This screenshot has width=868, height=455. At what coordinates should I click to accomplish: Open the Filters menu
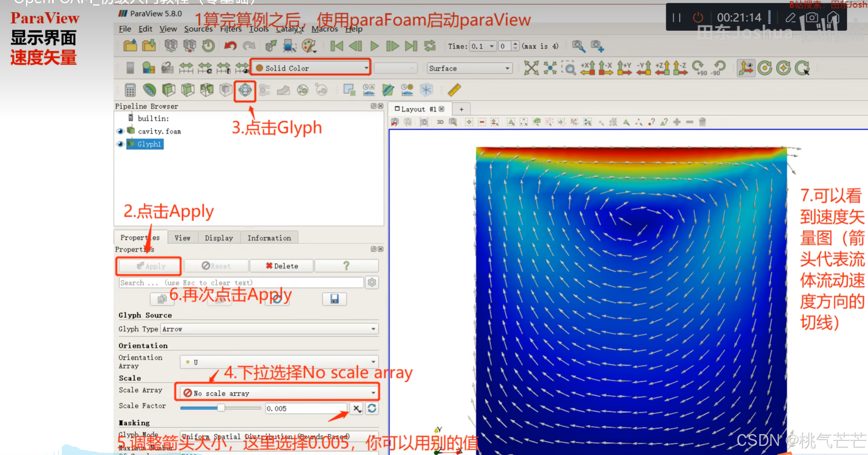(231, 29)
